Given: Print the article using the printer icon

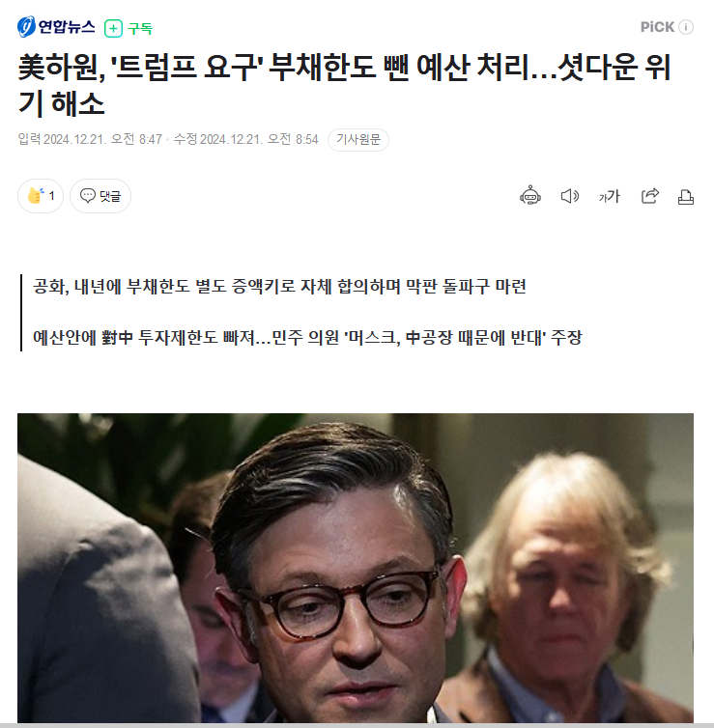Looking at the screenshot, I should [x=686, y=197].
